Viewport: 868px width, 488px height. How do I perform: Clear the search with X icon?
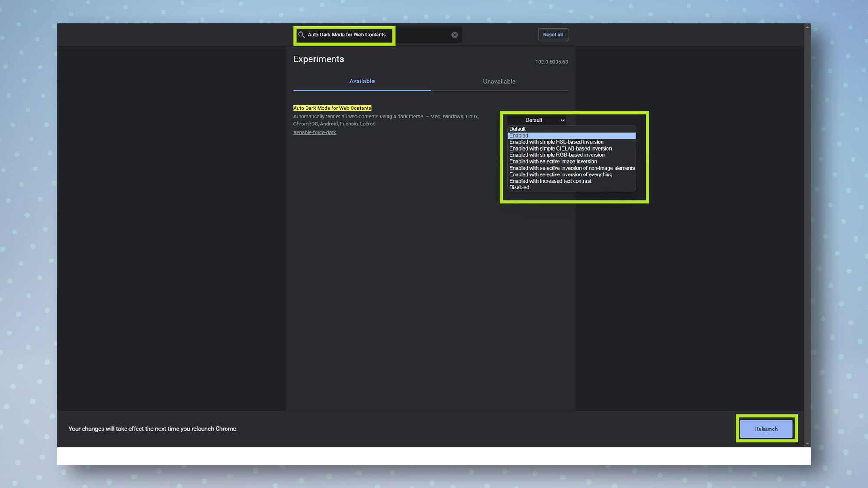click(x=454, y=35)
